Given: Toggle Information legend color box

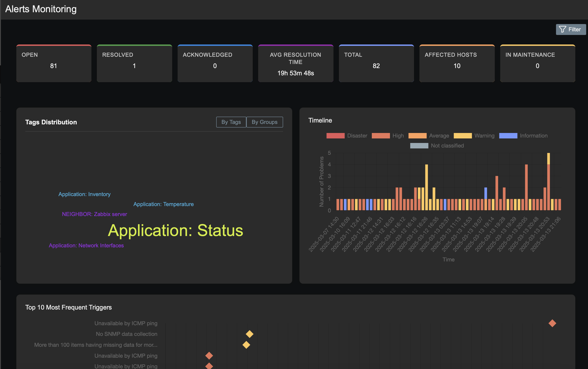Looking at the screenshot, I should (508, 136).
